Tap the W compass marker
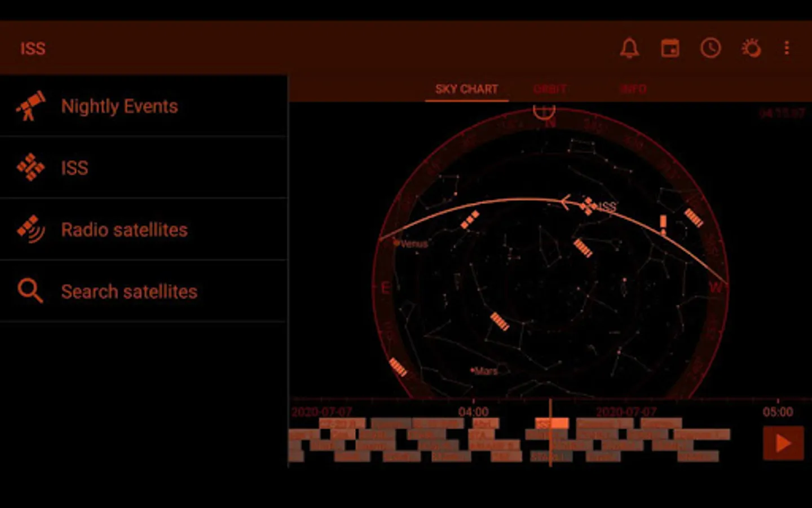 pyautogui.click(x=716, y=288)
